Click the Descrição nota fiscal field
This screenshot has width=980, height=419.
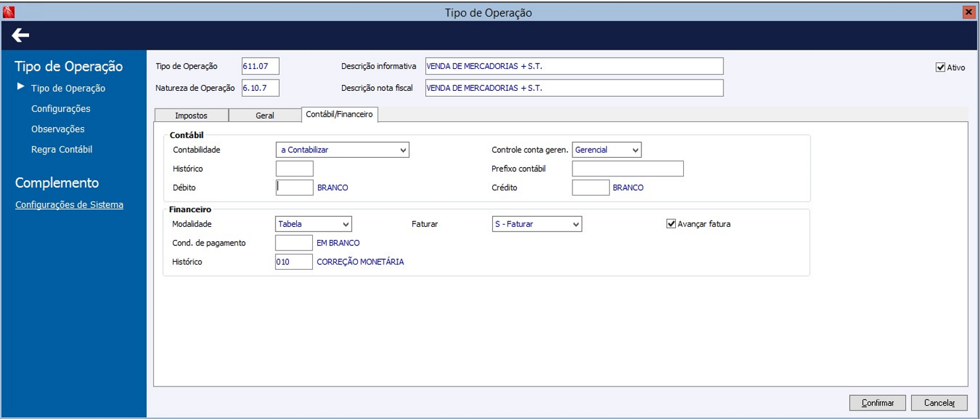point(574,88)
